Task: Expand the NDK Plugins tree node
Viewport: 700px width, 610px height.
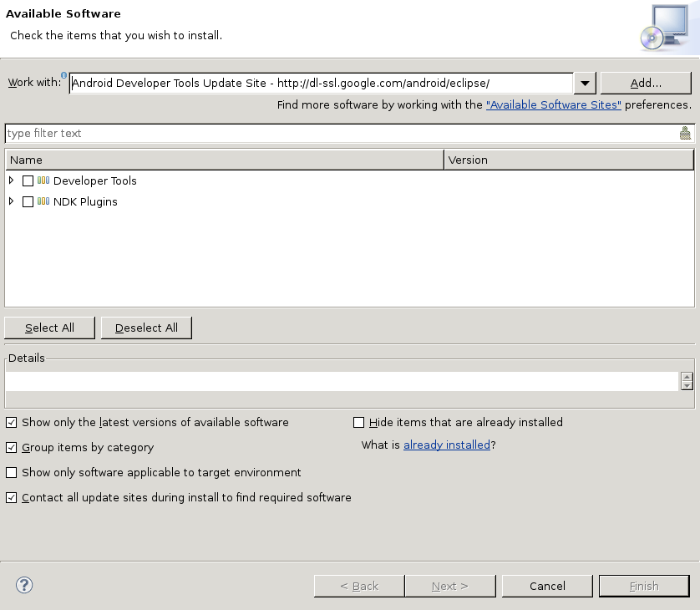Action: [x=12, y=201]
